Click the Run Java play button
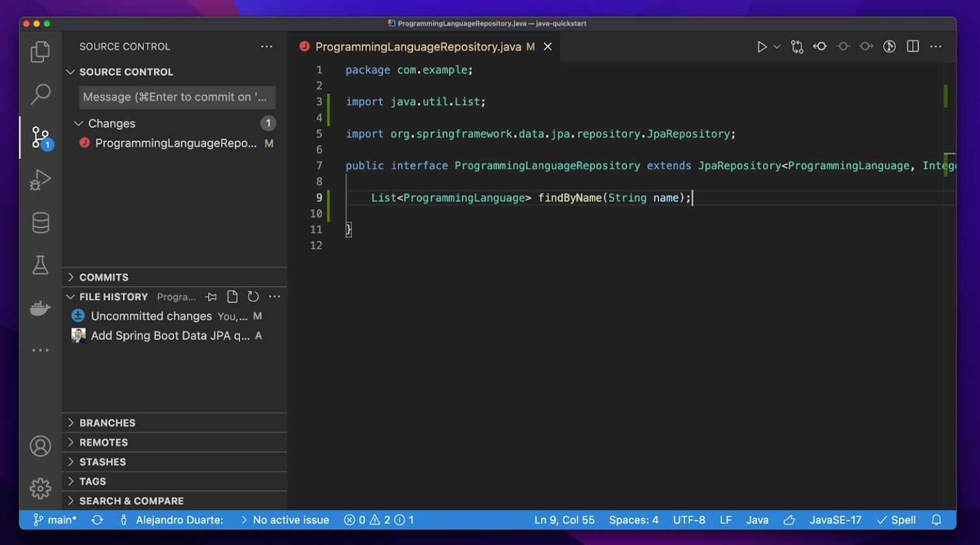Screen dimensions: 980x545 [x=762, y=47]
